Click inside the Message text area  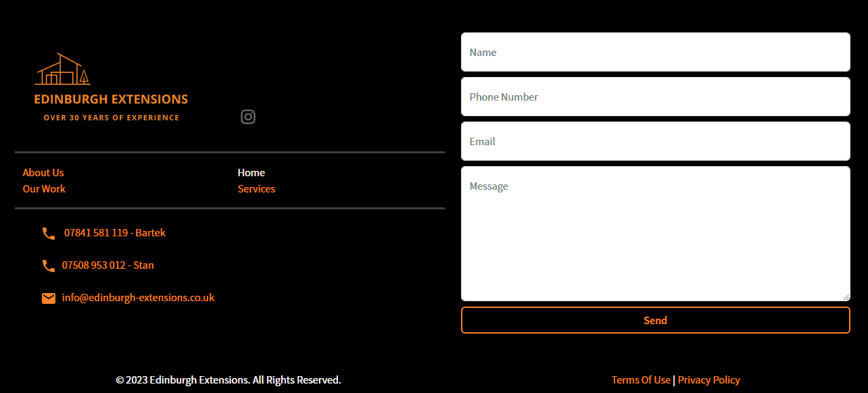[655, 233]
